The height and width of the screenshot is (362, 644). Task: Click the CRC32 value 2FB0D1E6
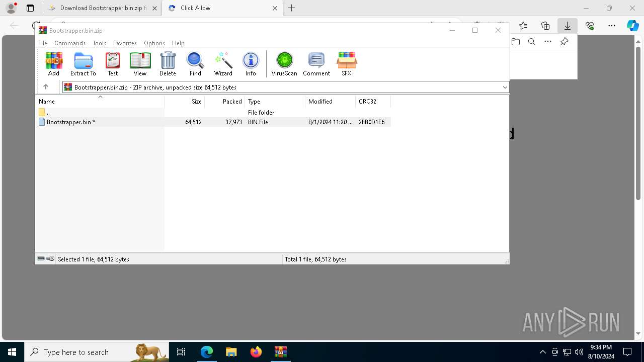(372, 122)
